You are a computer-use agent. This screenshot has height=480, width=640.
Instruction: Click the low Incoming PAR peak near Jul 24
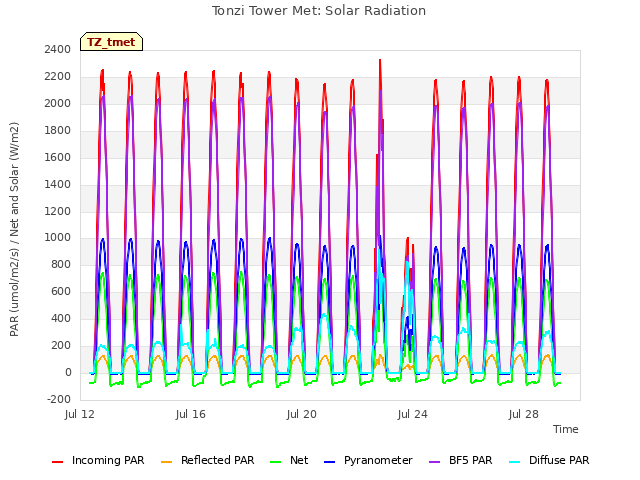[x=407, y=239]
